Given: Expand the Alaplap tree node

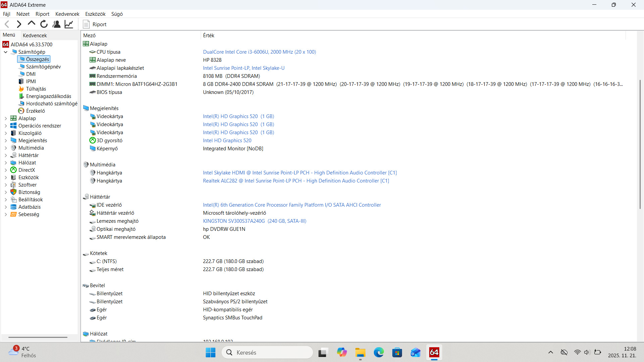Looking at the screenshot, I should (x=6, y=118).
